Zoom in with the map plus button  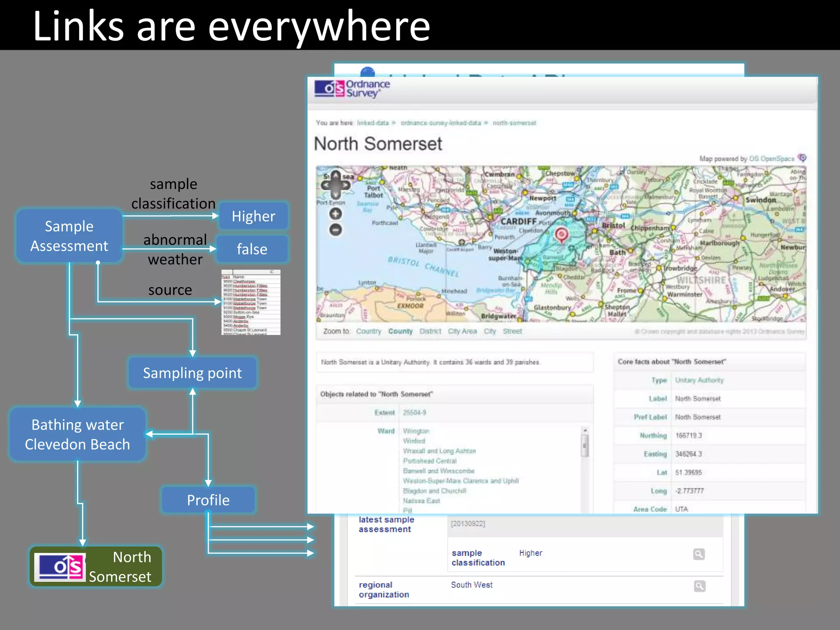point(336,214)
